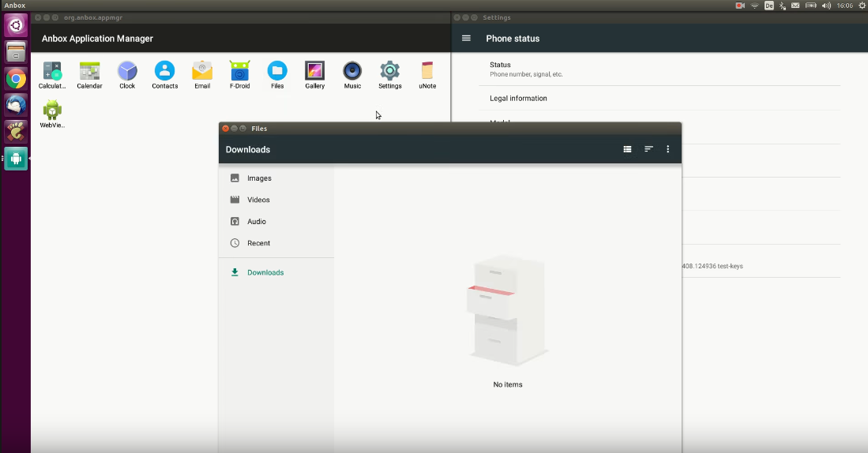Open the F-Droid app store icon
The width and height of the screenshot is (868, 453).
(x=239, y=72)
